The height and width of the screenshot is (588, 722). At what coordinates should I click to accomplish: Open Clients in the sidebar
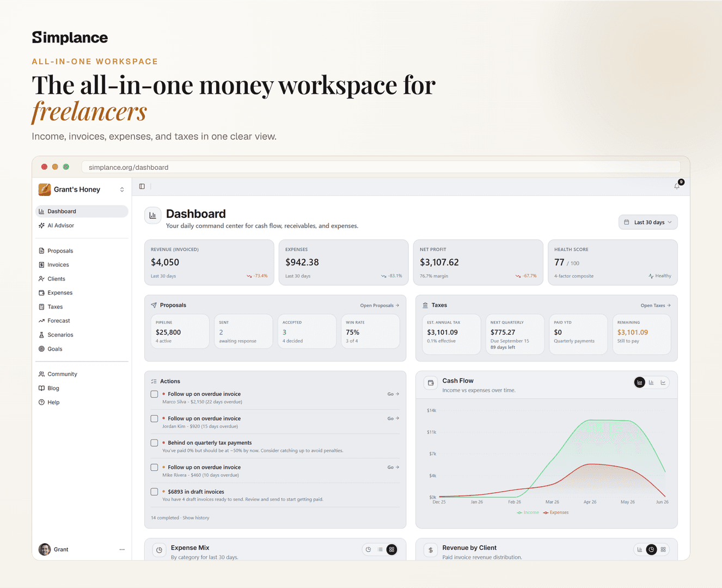click(82, 279)
